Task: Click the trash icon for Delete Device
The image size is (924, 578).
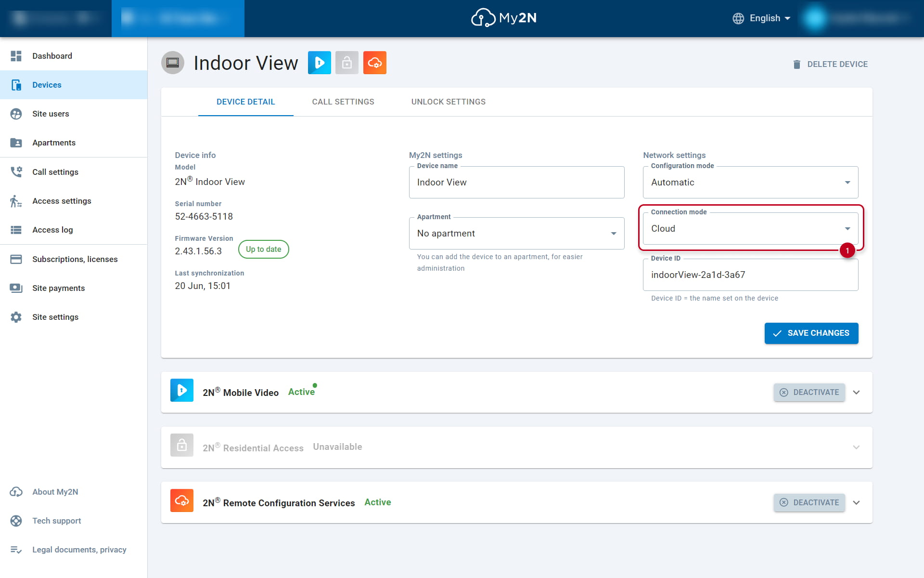Action: click(x=797, y=64)
